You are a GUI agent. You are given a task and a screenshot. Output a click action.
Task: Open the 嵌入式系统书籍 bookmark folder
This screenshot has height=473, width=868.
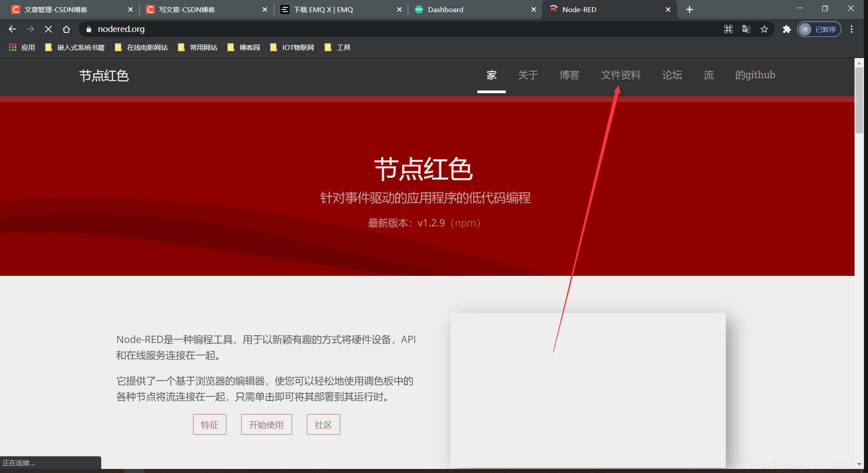coord(75,47)
